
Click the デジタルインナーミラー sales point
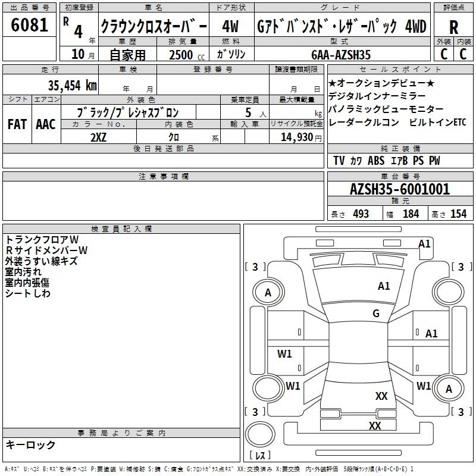(x=377, y=96)
